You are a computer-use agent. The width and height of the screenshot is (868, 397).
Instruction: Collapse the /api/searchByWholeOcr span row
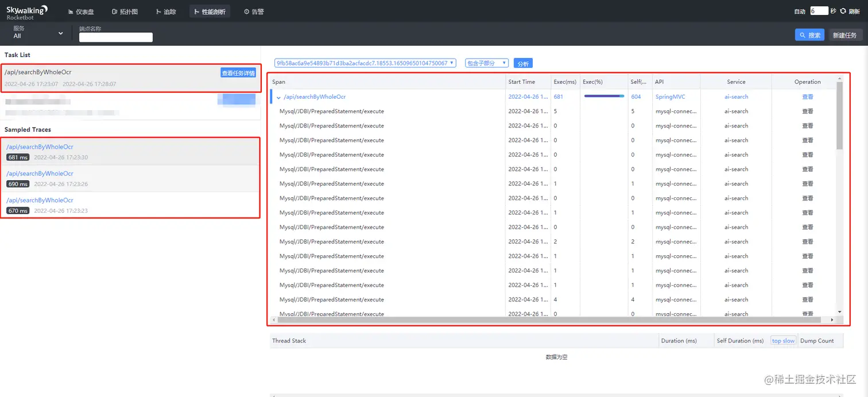[278, 98]
